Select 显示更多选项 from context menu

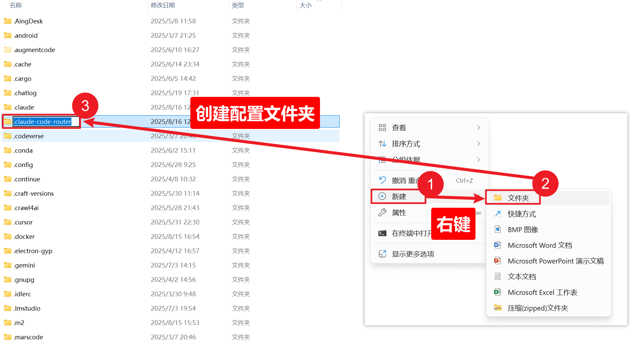tap(413, 253)
